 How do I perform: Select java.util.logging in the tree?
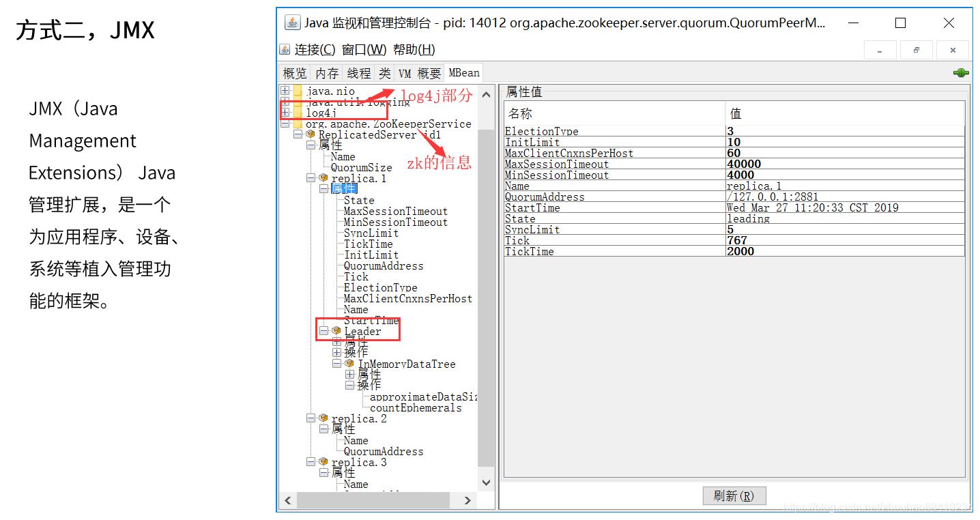coord(358,102)
